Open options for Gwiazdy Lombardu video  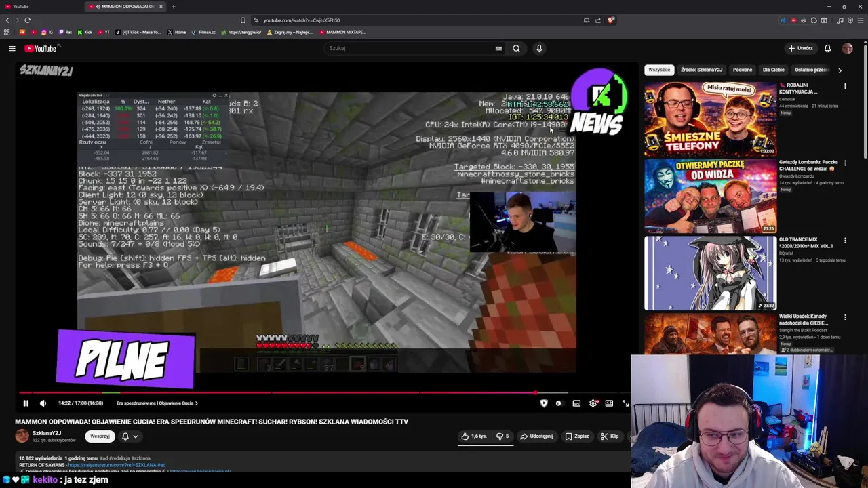click(845, 163)
